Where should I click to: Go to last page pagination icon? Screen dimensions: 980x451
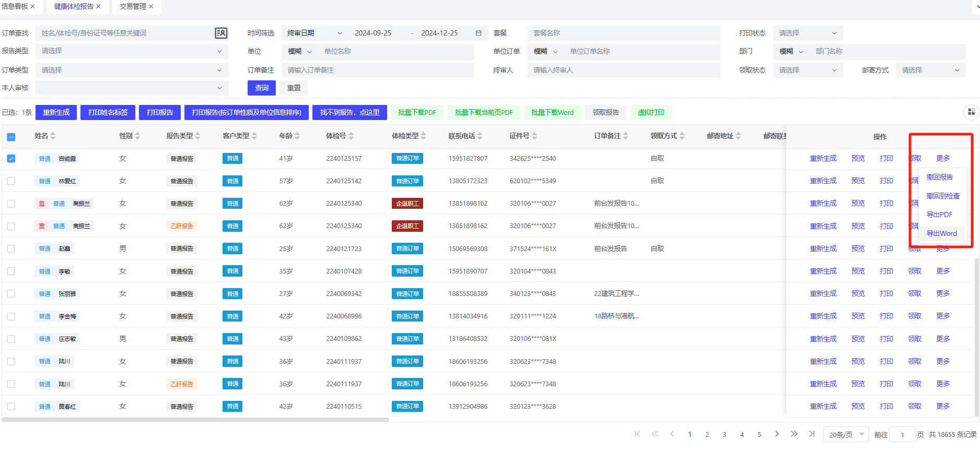coord(812,434)
